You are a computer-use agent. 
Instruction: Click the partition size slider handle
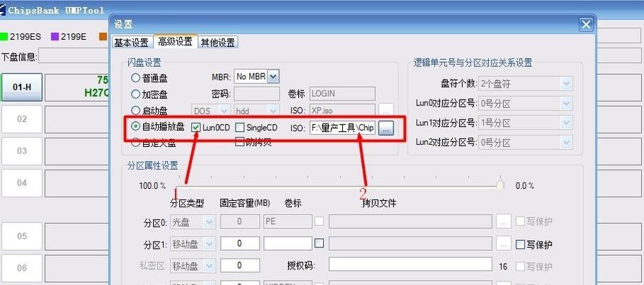(x=500, y=185)
